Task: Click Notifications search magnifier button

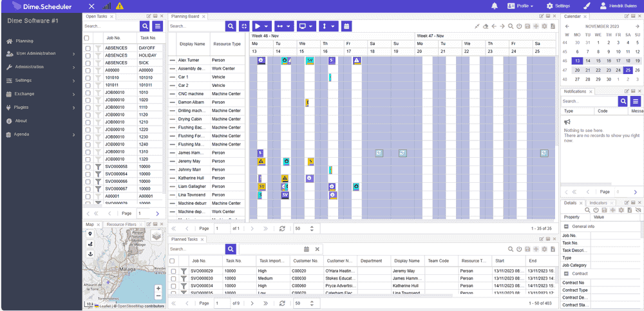Action: pos(623,101)
